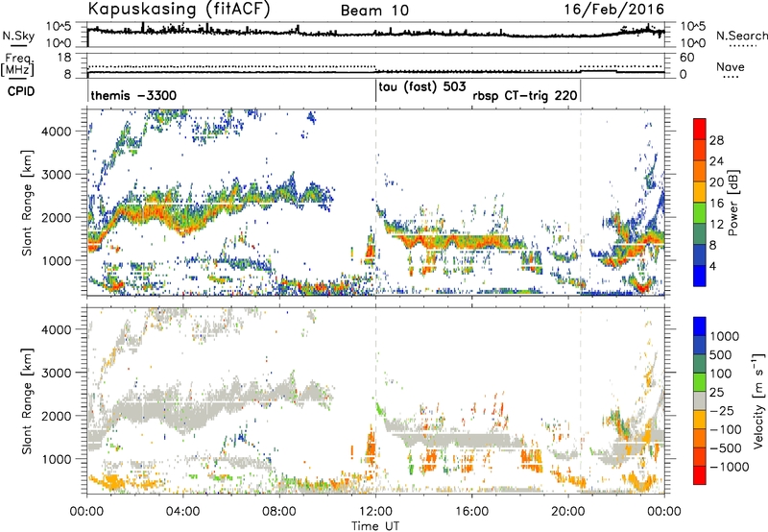
Task: Click the date '16/Feb/2016'
Action: pyautogui.click(x=613, y=10)
